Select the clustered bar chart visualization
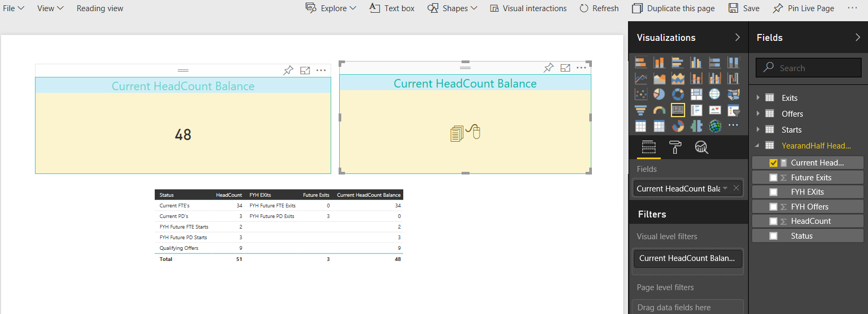The height and width of the screenshot is (314, 868). [678, 63]
